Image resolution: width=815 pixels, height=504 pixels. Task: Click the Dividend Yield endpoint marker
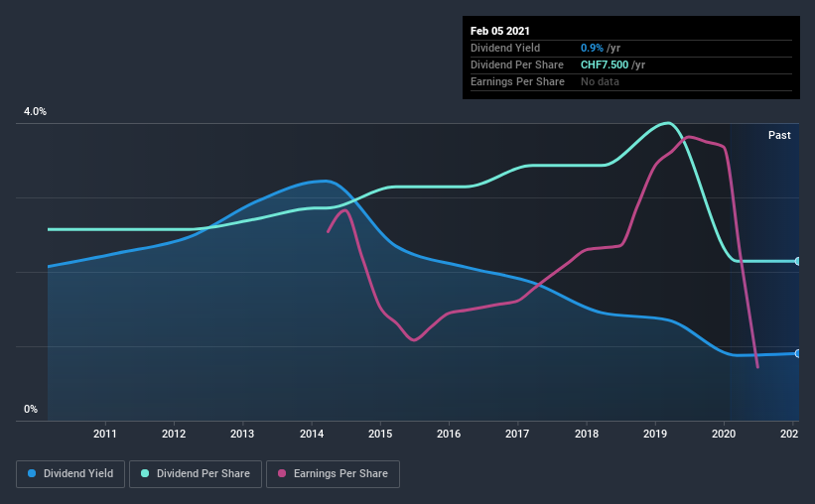(x=798, y=353)
